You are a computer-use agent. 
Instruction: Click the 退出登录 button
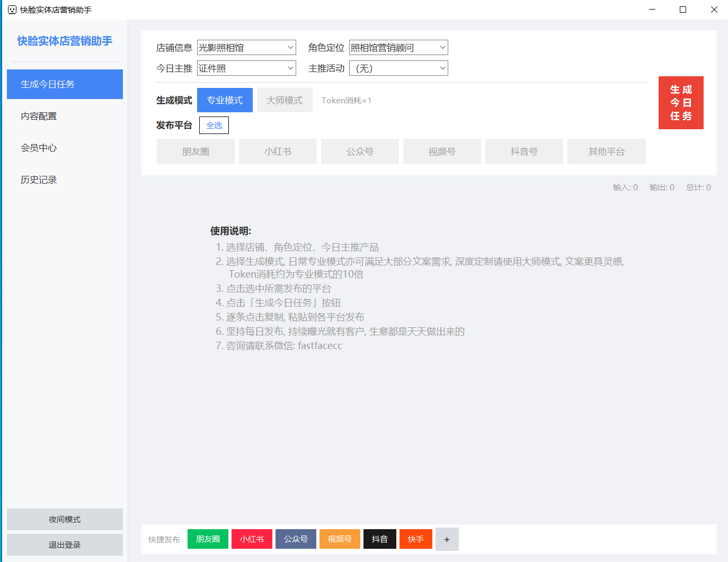(65, 545)
